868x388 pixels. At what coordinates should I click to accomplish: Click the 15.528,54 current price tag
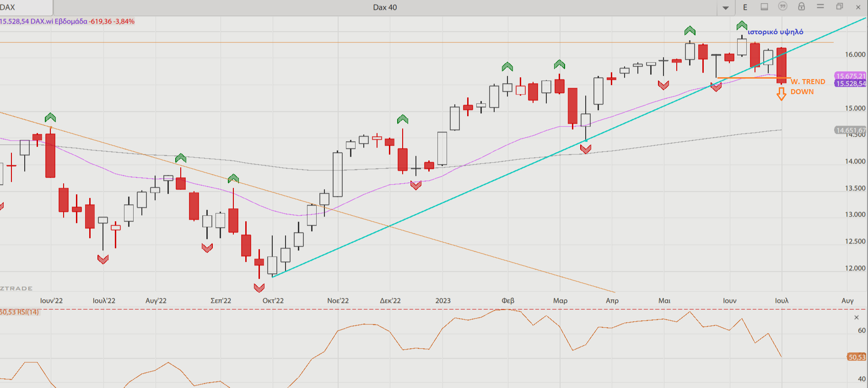(851, 83)
